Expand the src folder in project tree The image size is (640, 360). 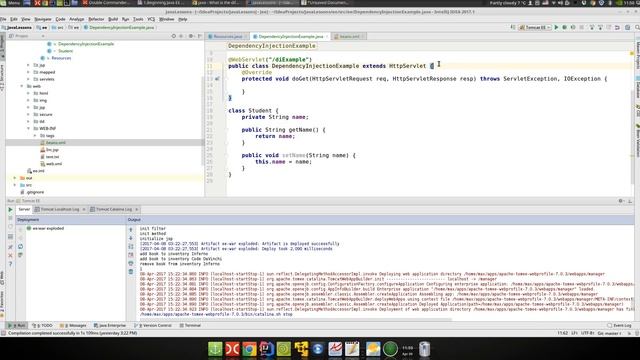[15, 185]
